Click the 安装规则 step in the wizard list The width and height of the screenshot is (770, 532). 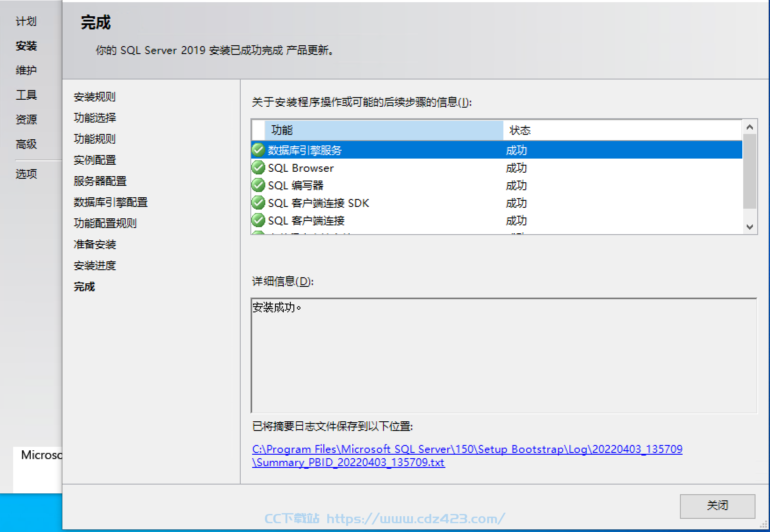tap(94, 97)
